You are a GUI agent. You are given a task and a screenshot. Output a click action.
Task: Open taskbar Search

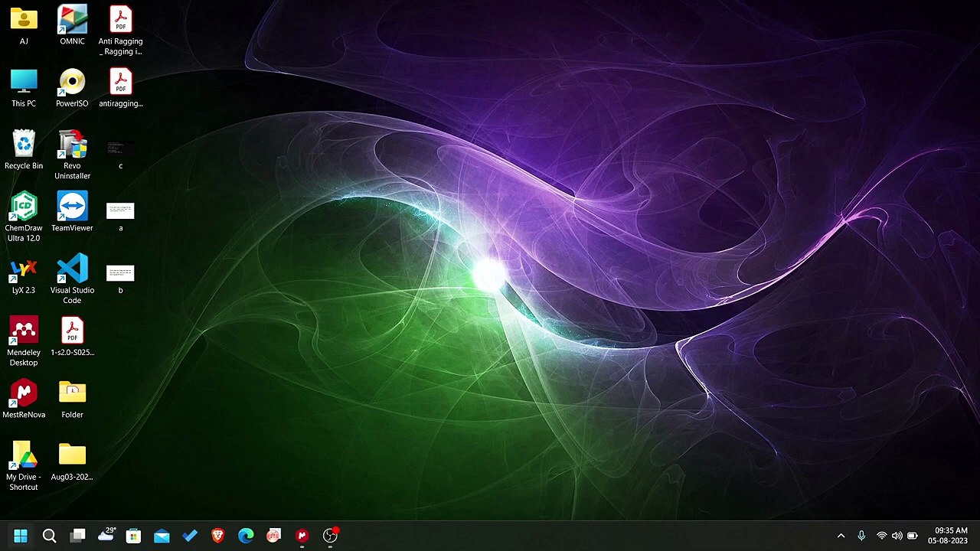pos(49,536)
